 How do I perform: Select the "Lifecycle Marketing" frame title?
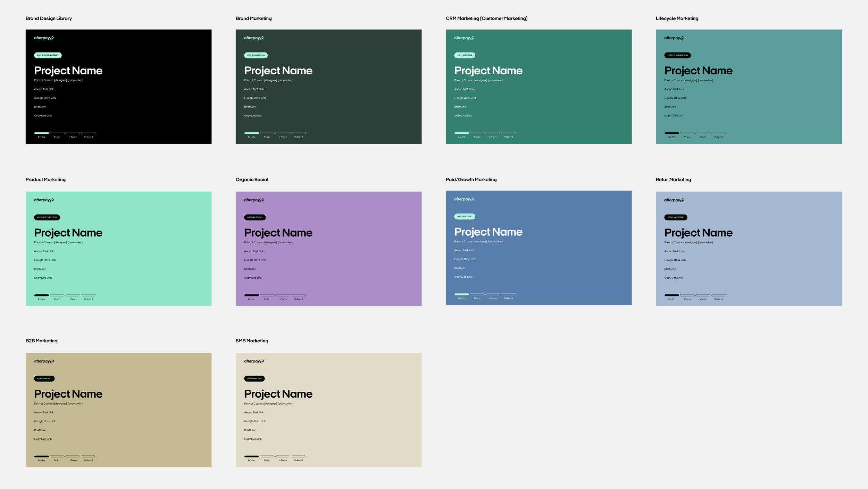tap(677, 18)
